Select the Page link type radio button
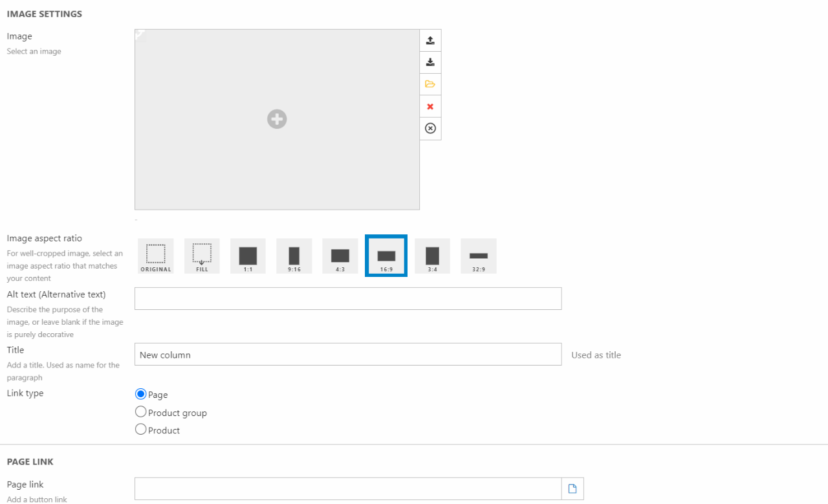828x504 pixels. pyautogui.click(x=140, y=394)
